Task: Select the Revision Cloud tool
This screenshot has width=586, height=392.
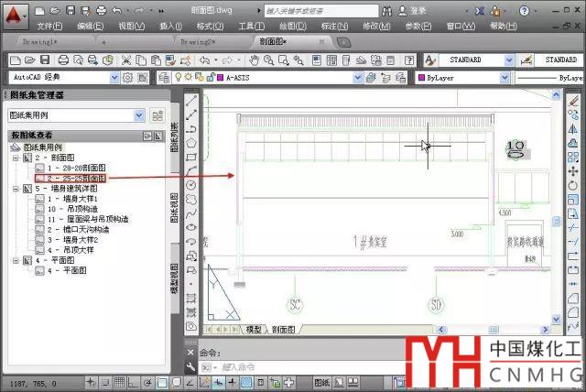Action: [x=191, y=198]
